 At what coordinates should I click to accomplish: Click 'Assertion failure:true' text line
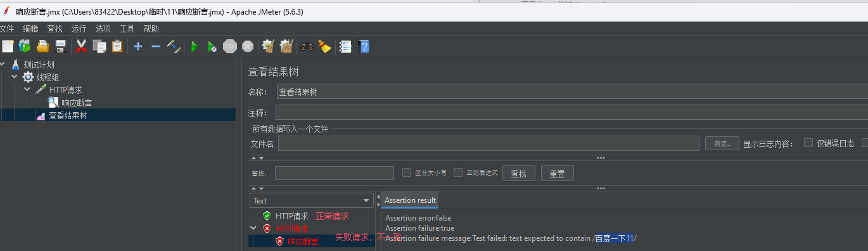click(x=419, y=228)
